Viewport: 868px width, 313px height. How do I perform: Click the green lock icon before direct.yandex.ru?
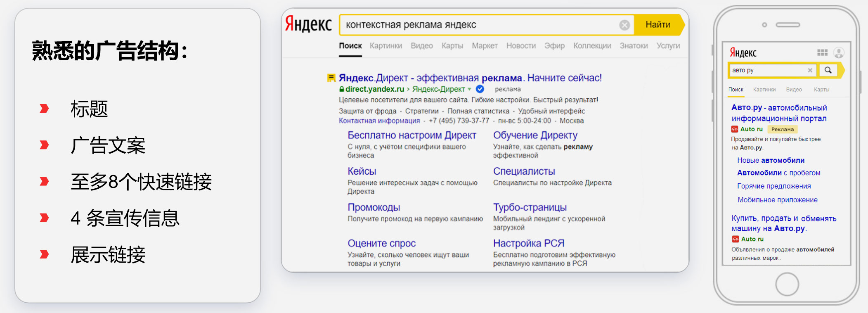point(341,89)
